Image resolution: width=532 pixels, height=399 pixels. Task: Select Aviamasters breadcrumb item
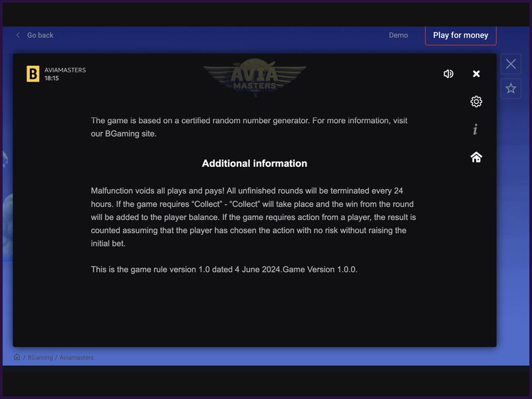point(76,358)
